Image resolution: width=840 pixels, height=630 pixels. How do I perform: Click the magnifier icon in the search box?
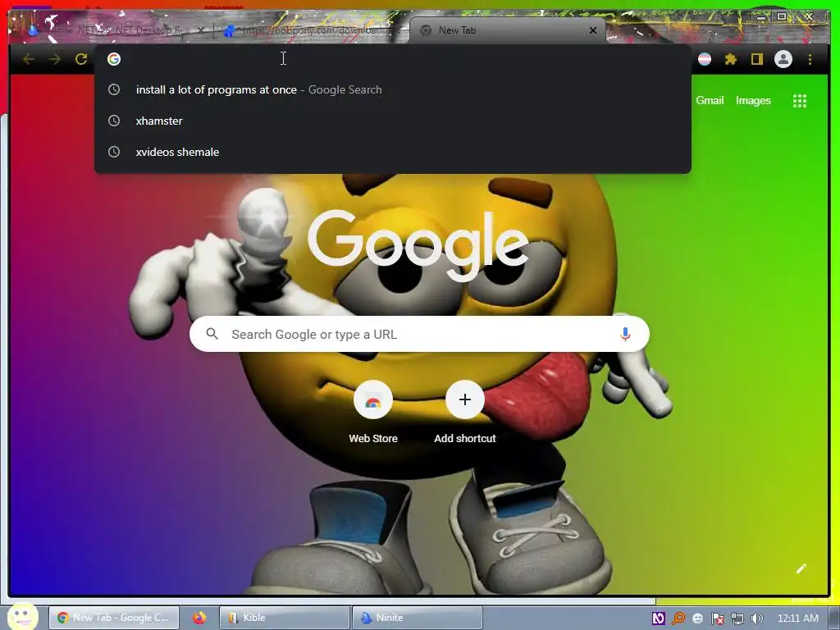click(x=212, y=334)
